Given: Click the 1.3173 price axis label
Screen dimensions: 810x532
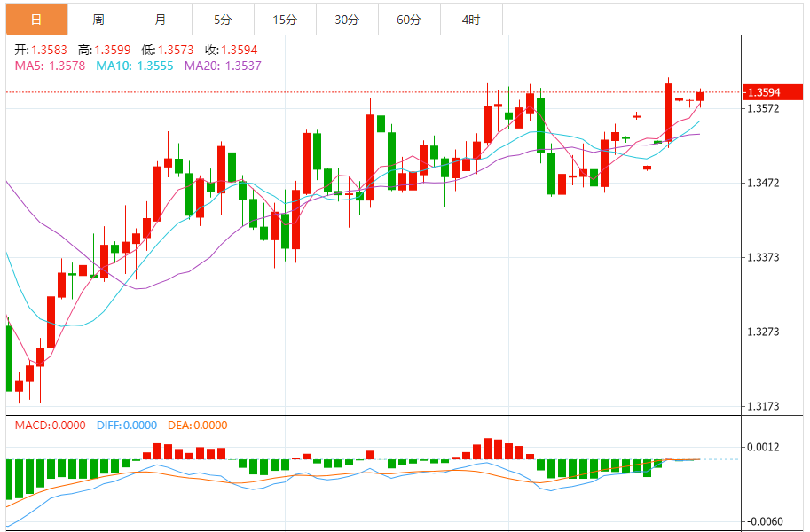Looking at the screenshot, I should (x=764, y=406).
